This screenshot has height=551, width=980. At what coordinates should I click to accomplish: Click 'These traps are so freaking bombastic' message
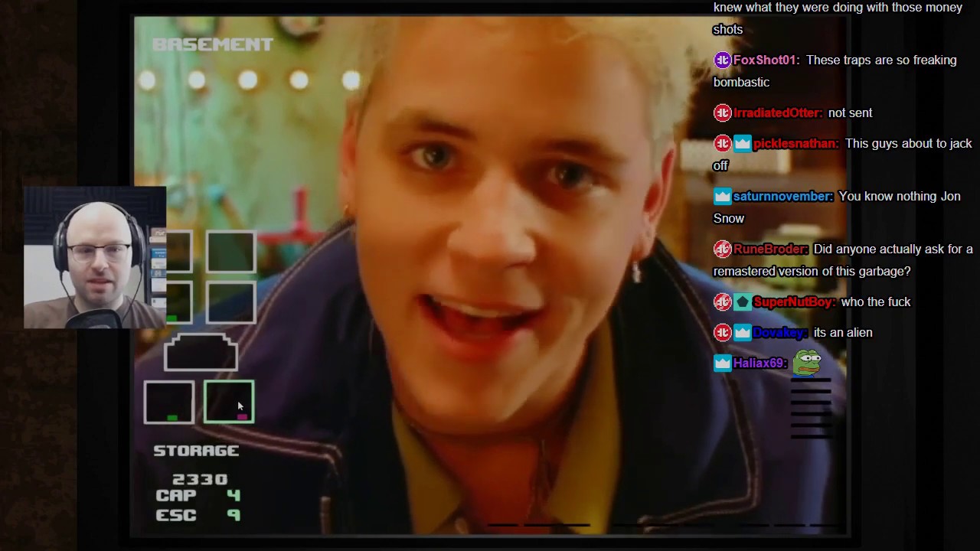[835, 70]
